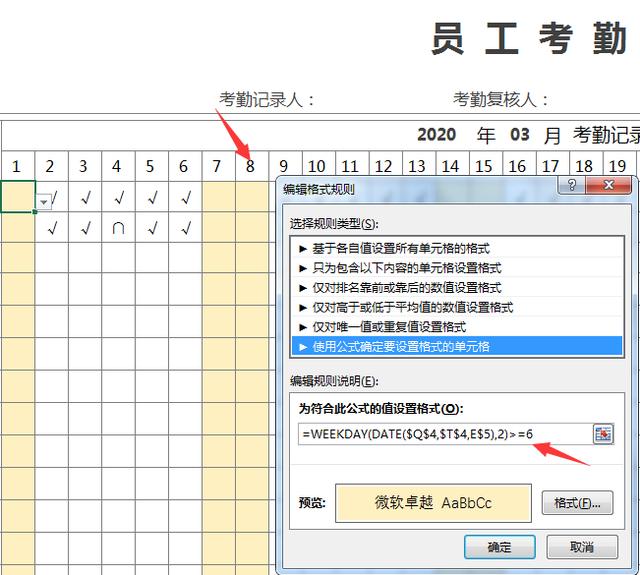
Task: Select the highlighted active cell under day 1
Action: tap(18, 197)
